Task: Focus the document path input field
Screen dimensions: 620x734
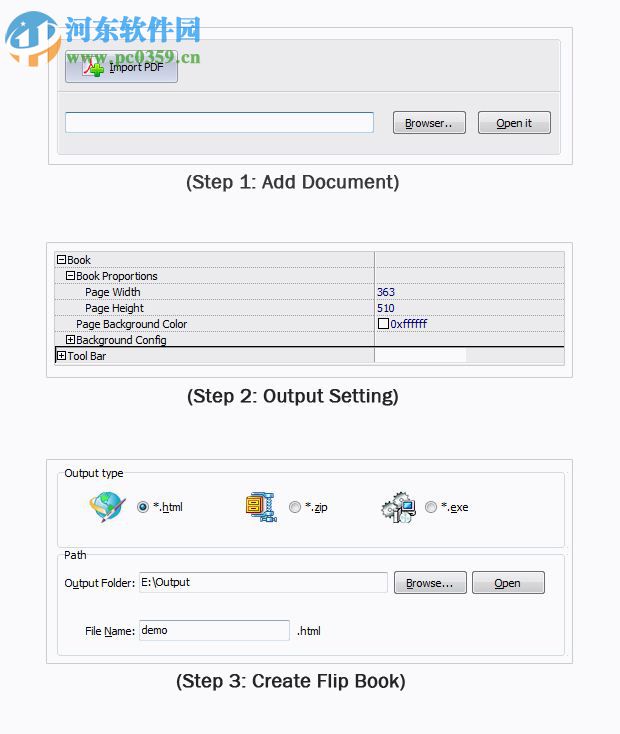Action: tap(219, 122)
